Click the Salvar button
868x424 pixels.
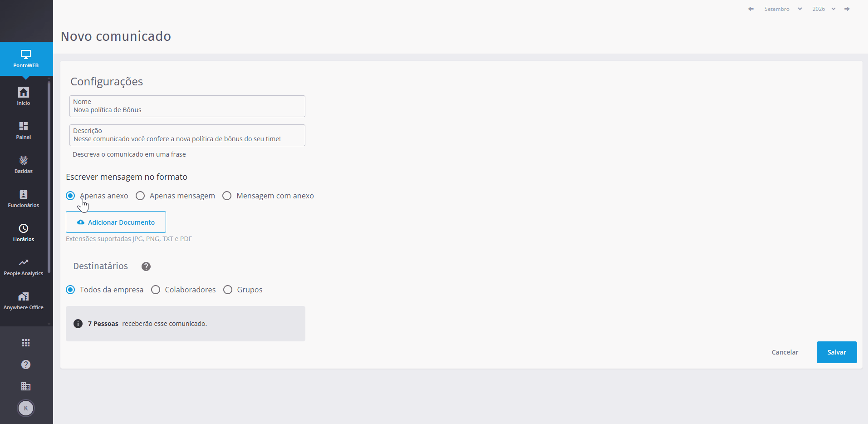coord(837,352)
